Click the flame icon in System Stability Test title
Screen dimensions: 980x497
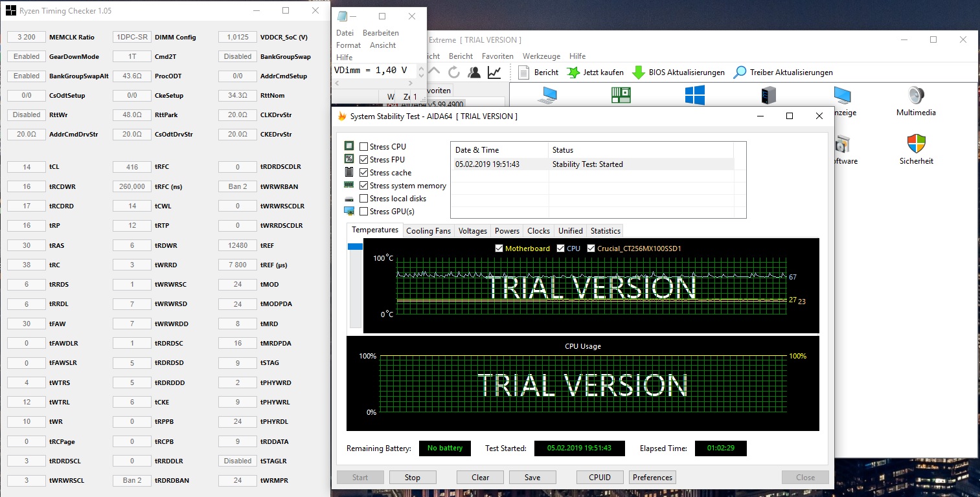[x=342, y=116]
